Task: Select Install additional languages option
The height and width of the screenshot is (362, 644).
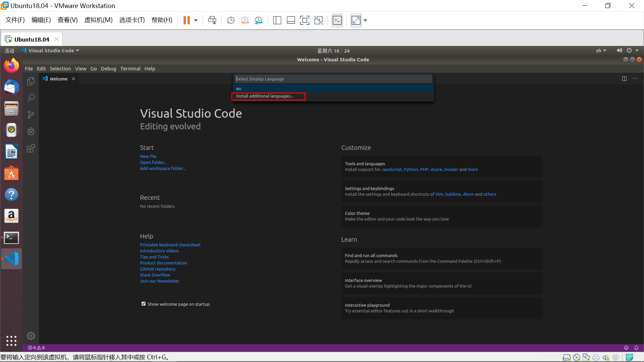Action: tap(265, 96)
